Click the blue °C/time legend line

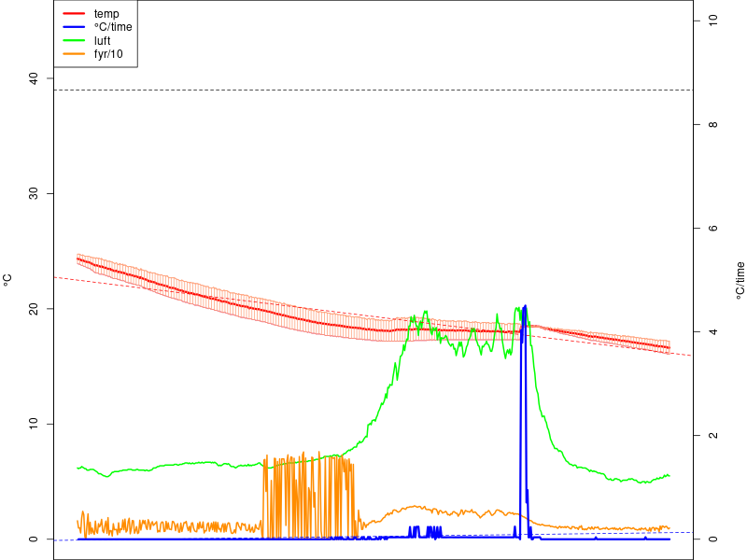[x=74, y=27]
